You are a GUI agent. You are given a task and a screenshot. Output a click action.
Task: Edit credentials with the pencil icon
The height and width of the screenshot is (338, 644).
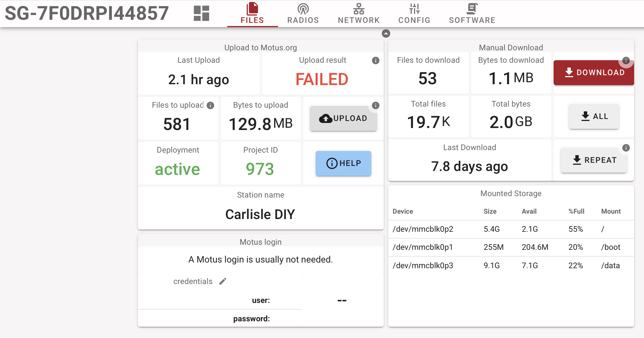click(x=223, y=281)
